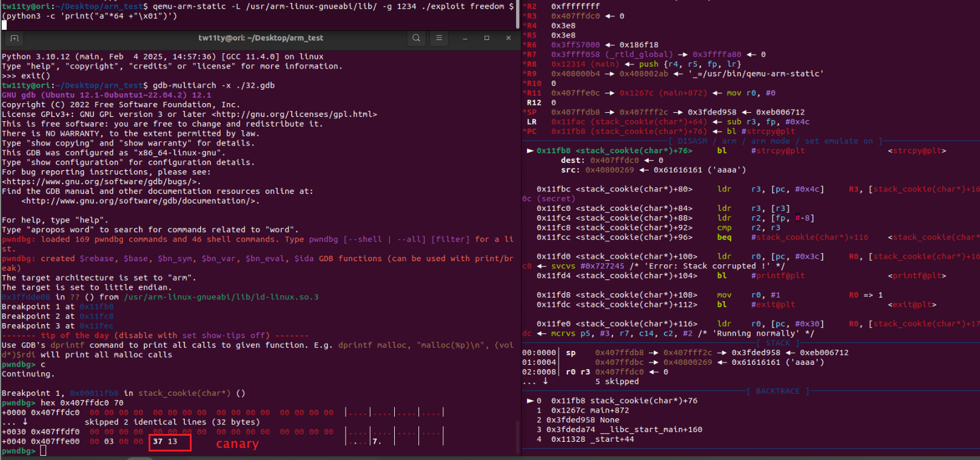The height and width of the screenshot is (460, 980).
Task: Minimize the arm_test terminal window
Action: pos(465,38)
